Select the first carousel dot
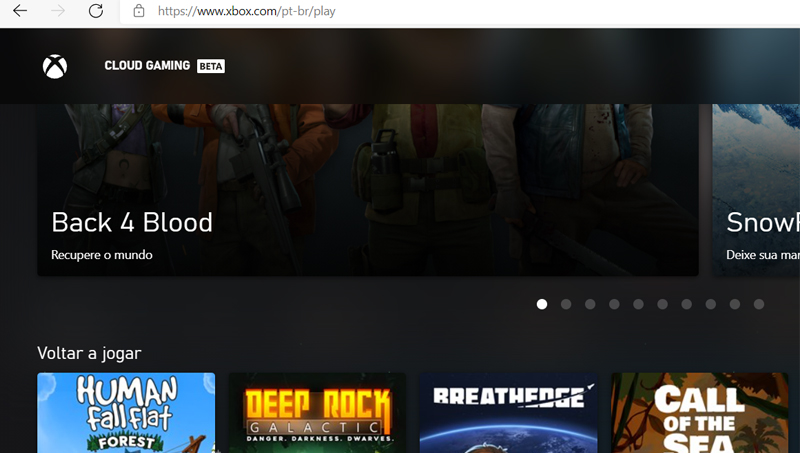 click(542, 304)
